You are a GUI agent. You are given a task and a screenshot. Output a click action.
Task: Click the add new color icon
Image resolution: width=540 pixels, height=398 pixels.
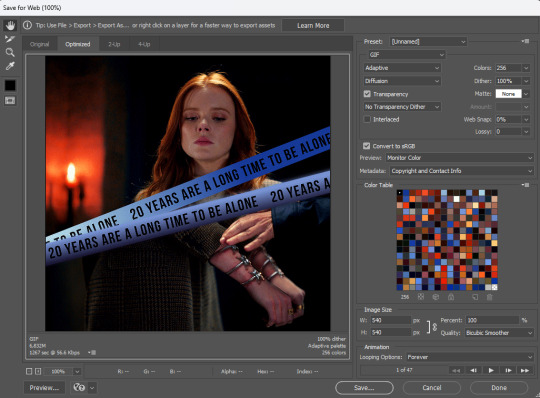pos(475,297)
